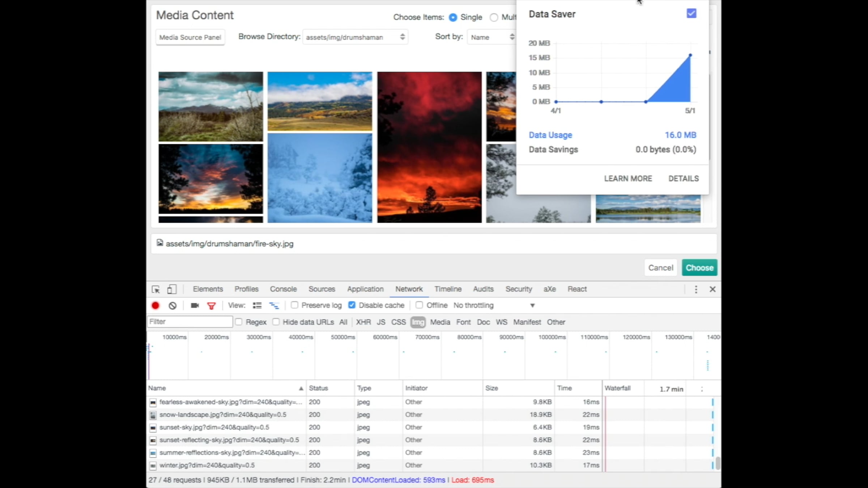Click the Name column sort arrow

point(301,388)
